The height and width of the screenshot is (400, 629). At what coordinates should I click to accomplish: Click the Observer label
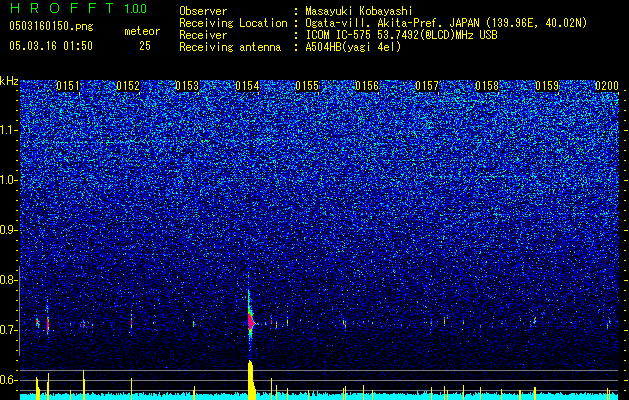pyautogui.click(x=203, y=11)
